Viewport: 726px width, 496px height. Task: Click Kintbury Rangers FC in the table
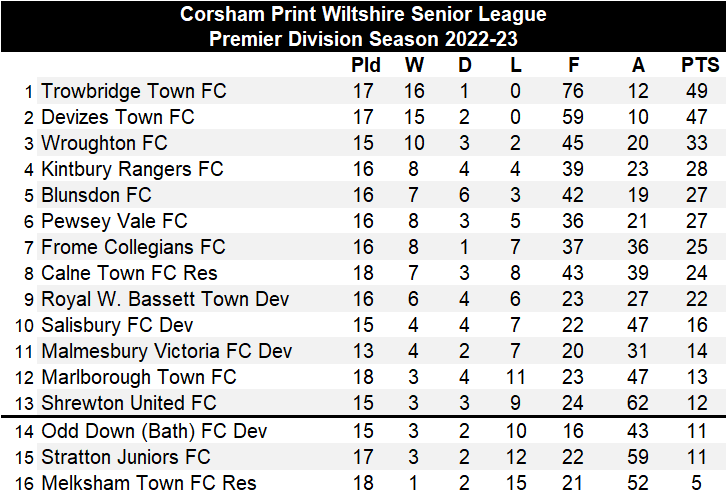pyautogui.click(x=132, y=169)
